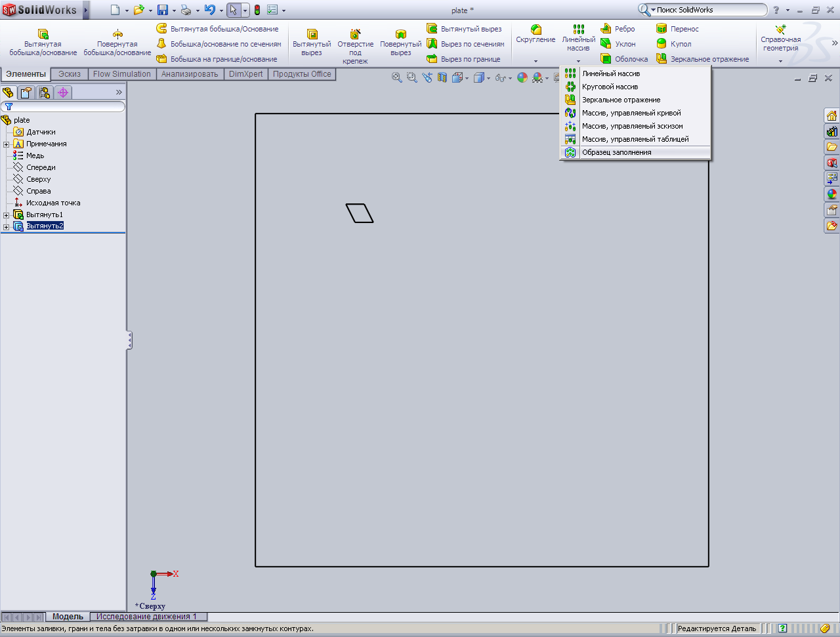Image resolution: width=840 pixels, height=637 pixels.
Task: Switch to the ConfigurationManager panel tab
Action: click(45, 92)
